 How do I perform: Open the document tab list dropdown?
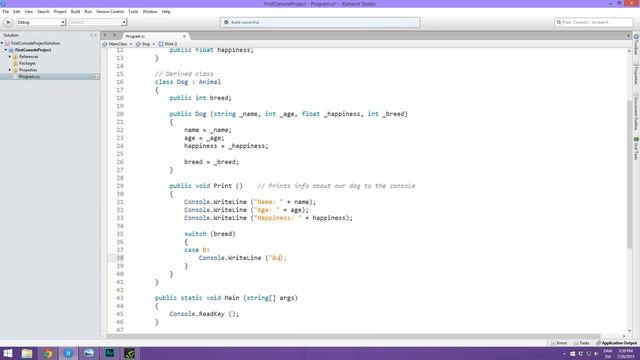pyautogui.click(x=629, y=36)
